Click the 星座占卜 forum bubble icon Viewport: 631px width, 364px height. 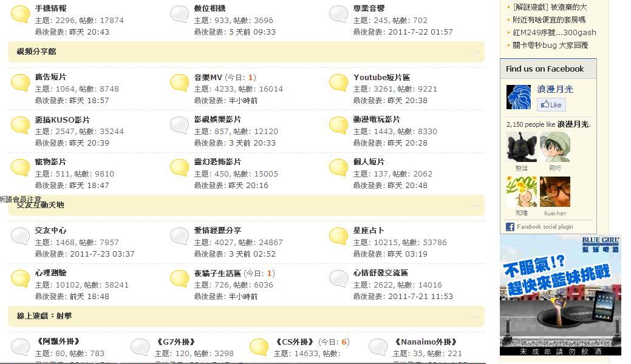[338, 236]
